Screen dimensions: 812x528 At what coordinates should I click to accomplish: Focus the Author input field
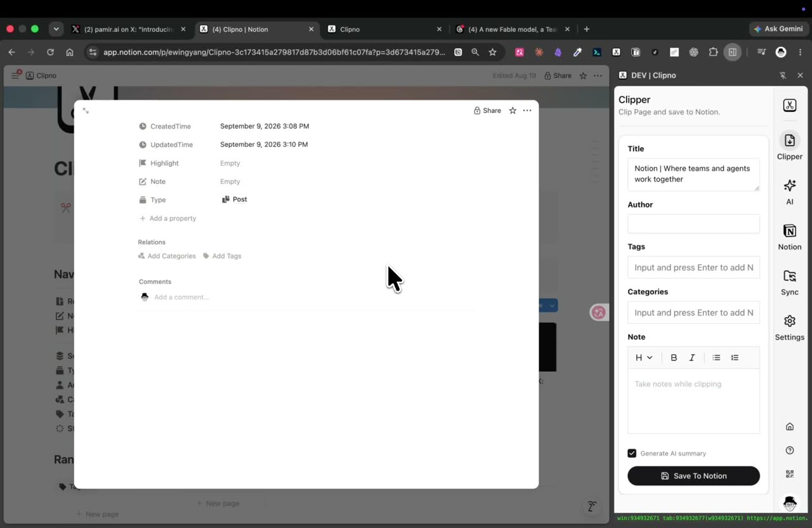(x=693, y=223)
